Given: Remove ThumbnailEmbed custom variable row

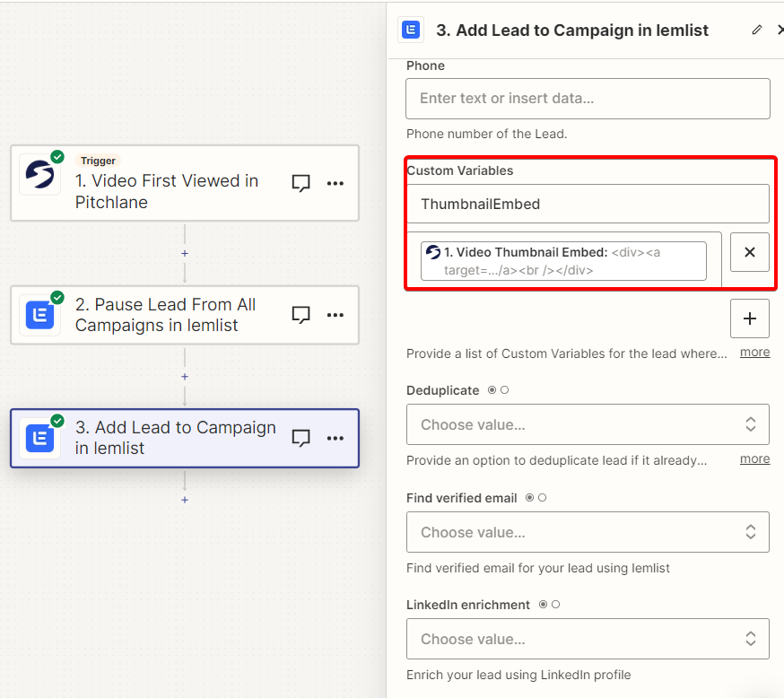Looking at the screenshot, I should tap(750, 252).
